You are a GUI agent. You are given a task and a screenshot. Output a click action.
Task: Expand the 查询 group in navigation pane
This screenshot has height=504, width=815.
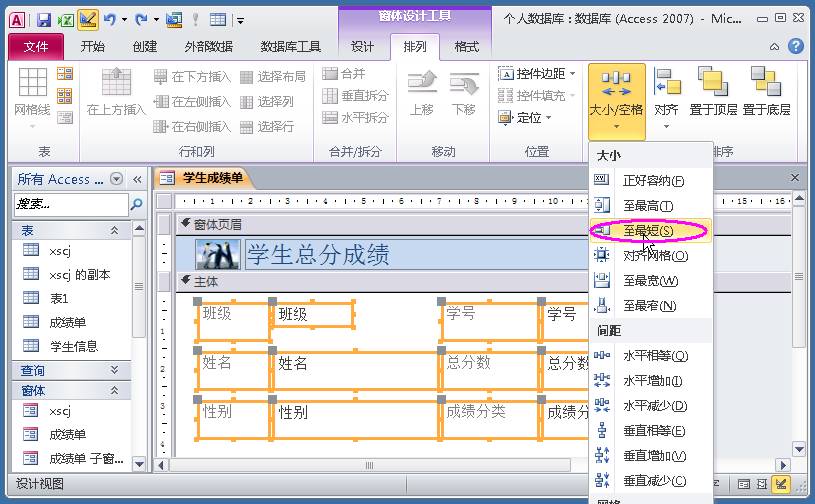72,370
